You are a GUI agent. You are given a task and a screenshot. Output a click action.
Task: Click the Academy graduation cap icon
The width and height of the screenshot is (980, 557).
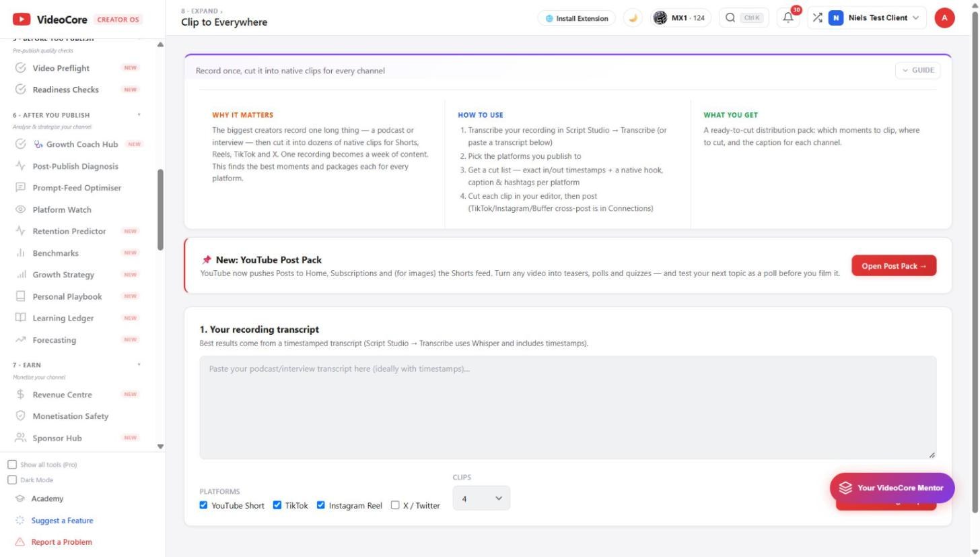[20, 499]
